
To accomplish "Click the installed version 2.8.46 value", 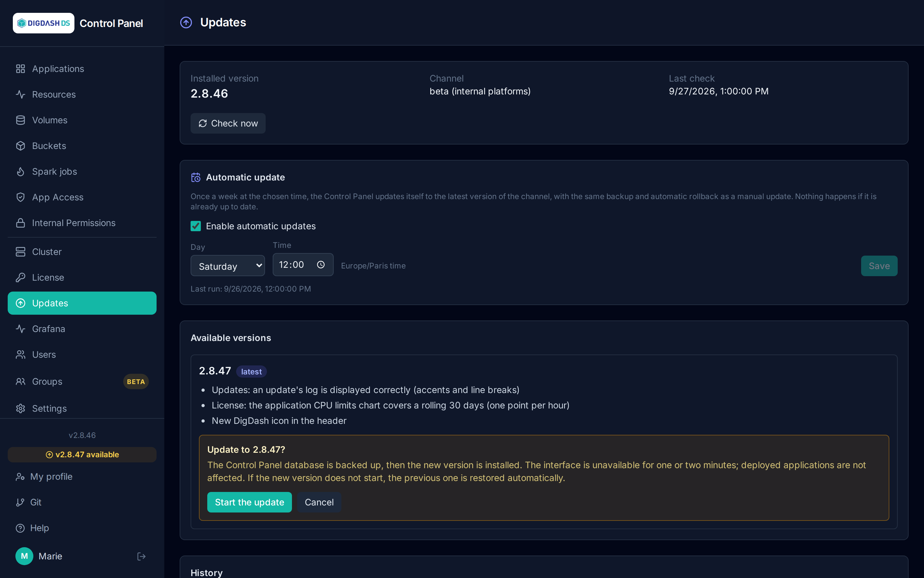I will (209, 94).
